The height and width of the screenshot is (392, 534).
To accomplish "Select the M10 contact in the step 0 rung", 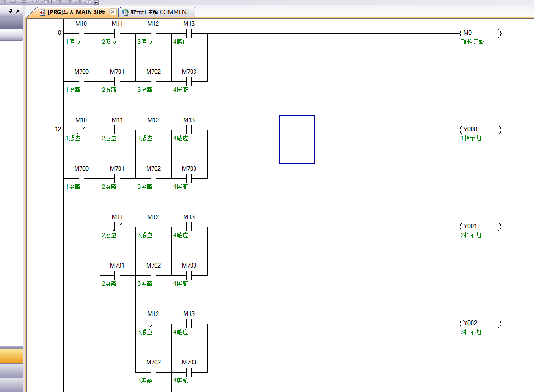I will pyautogui.click(x=81, y=33).
